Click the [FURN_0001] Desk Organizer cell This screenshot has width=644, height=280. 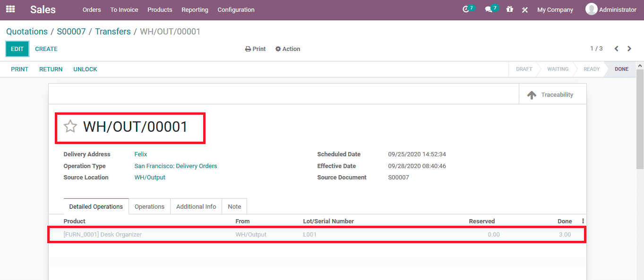click(x=103, y=235)
